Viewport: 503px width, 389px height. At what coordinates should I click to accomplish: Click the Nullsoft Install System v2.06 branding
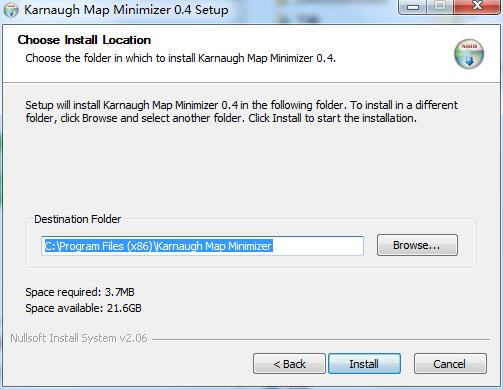79,338
